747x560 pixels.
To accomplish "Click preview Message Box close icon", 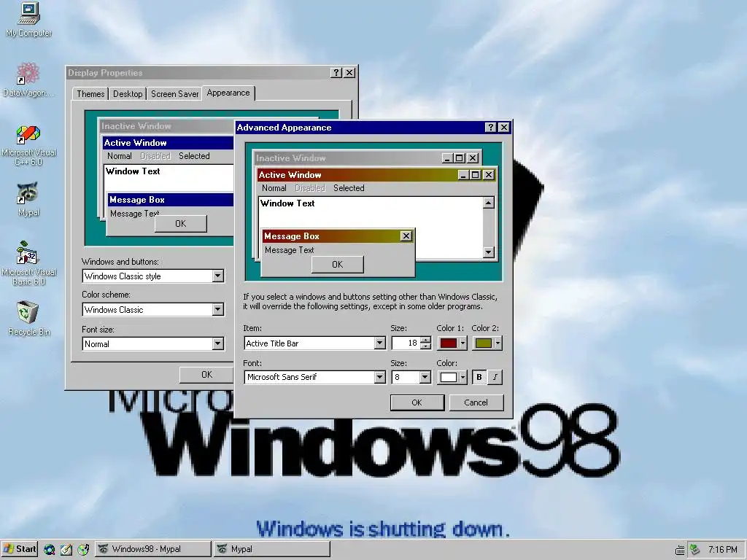I will tap(406, 236).
